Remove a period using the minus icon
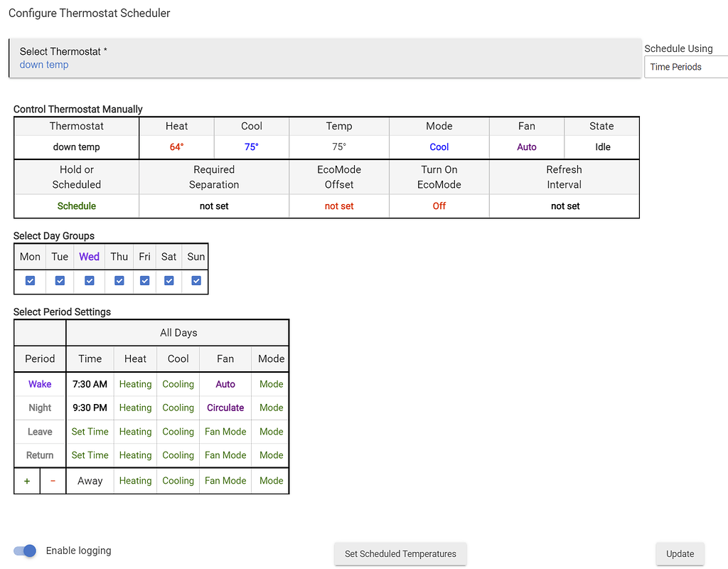 pyautogui.click(x=53, y=481)
